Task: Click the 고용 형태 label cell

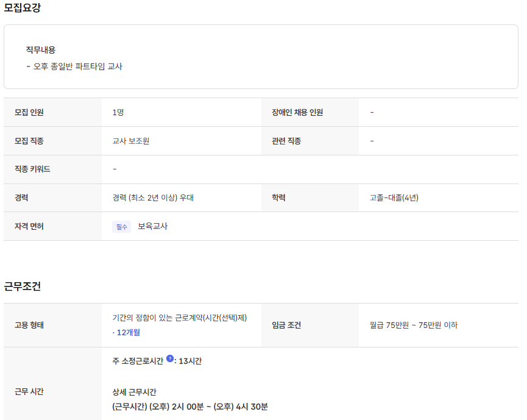Action: pos(53,325)
